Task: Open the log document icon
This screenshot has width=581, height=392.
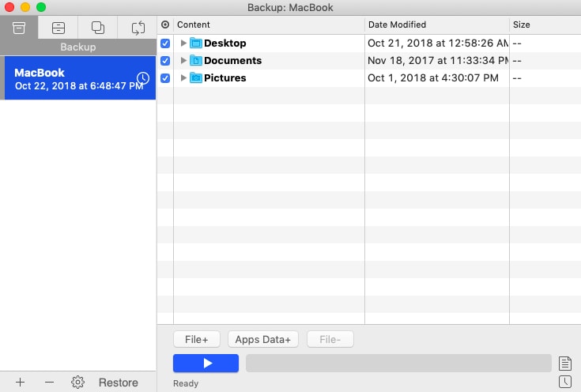Action: click(565, 364)
